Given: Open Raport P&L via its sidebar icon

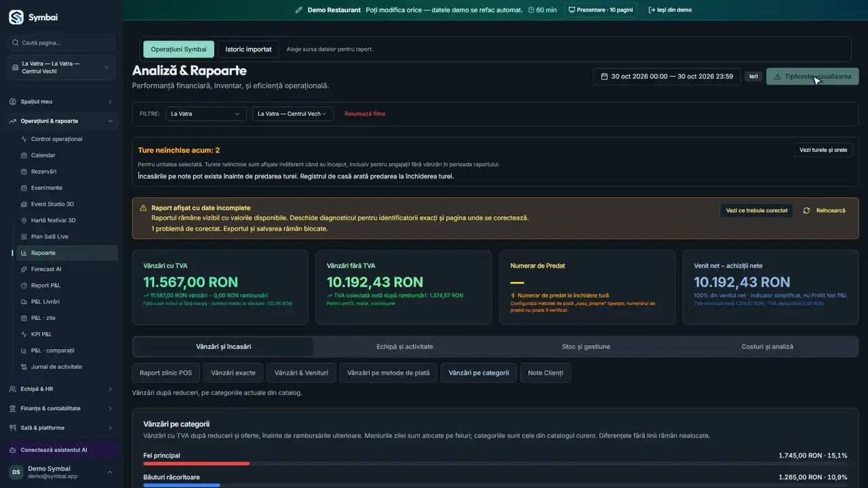Looking at the screenshot, I should (24, 285).
